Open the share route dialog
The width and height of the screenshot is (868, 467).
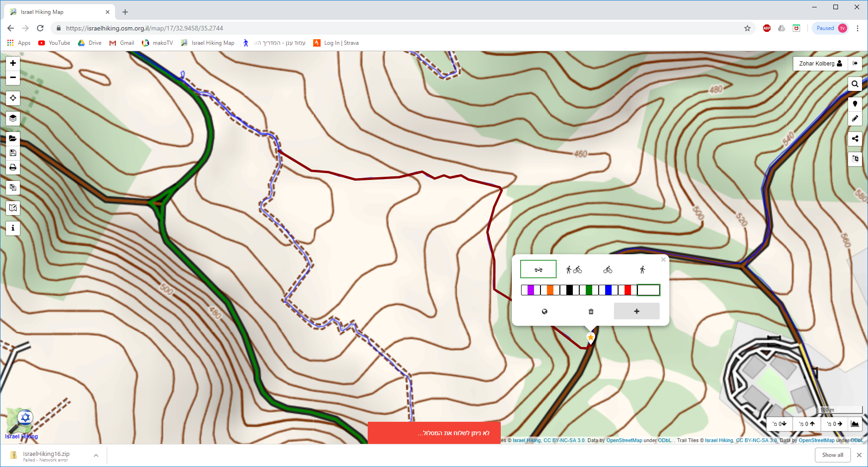coord(855,139)
